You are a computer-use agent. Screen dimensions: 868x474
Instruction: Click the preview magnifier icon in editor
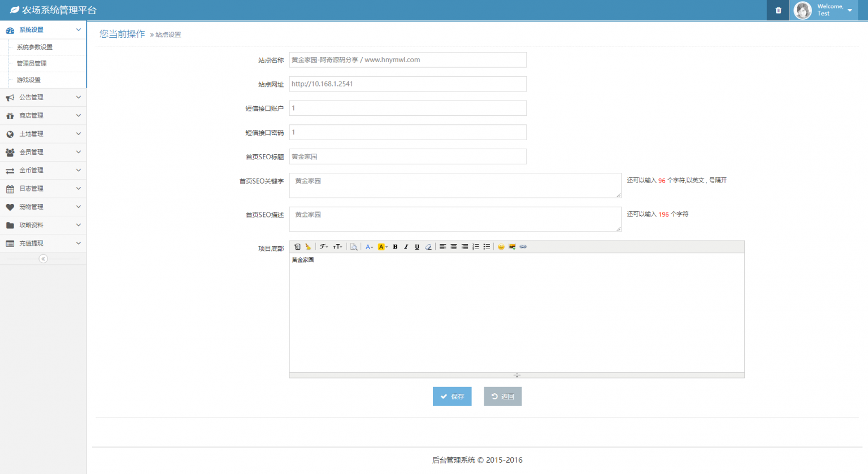(354, 247)
